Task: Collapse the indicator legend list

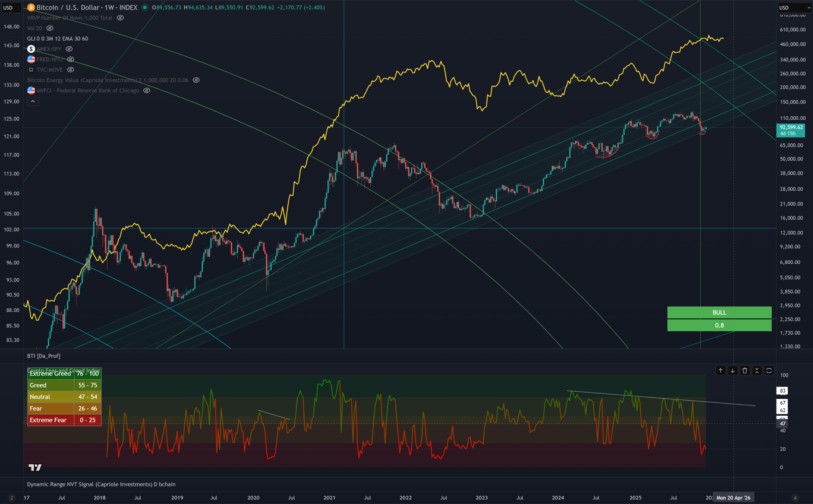Action: click(x=33, y=101)
